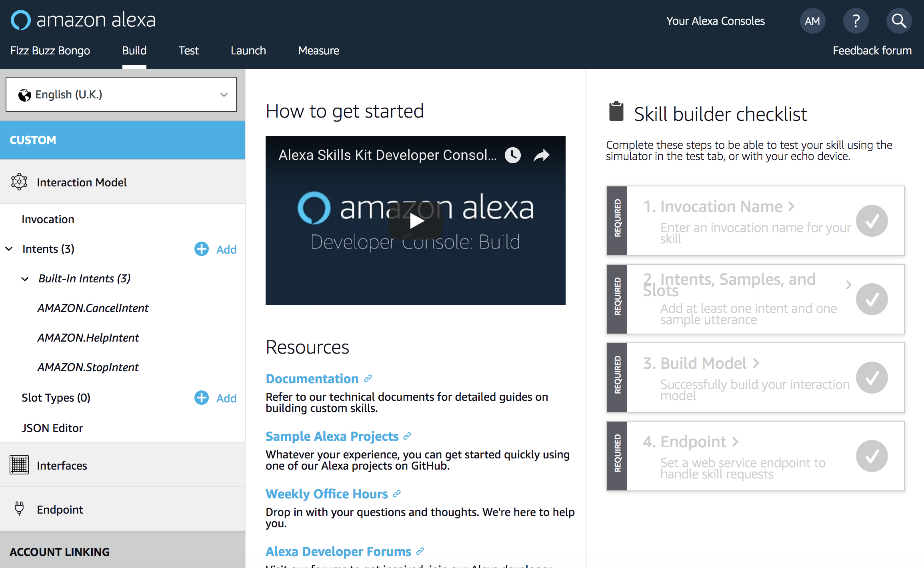Open the Endpoint sidebar item
The width and height of the screenshot is (924, 568).
tap(122, 509)
